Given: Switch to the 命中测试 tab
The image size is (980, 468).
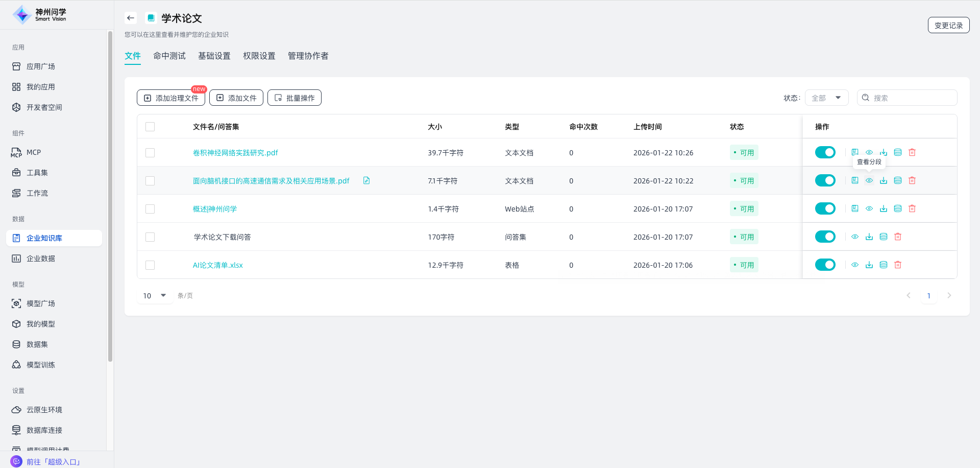Looking at the screenshot, I should tap(169, 56).
